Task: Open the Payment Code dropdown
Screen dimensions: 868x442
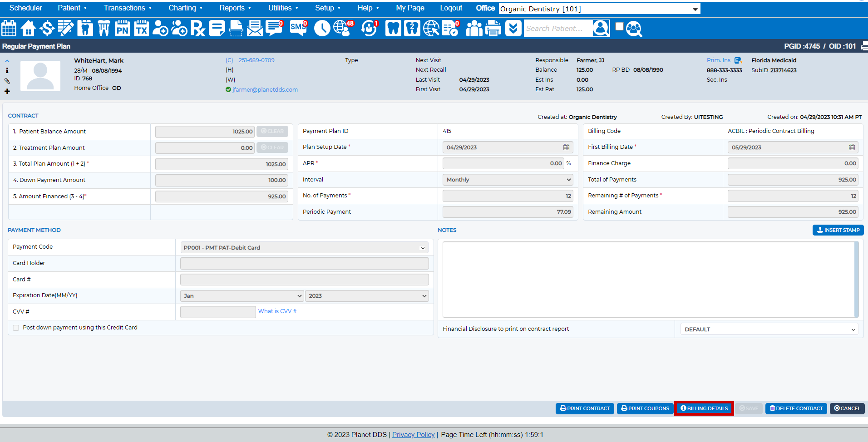Action: tap(304, 248)
